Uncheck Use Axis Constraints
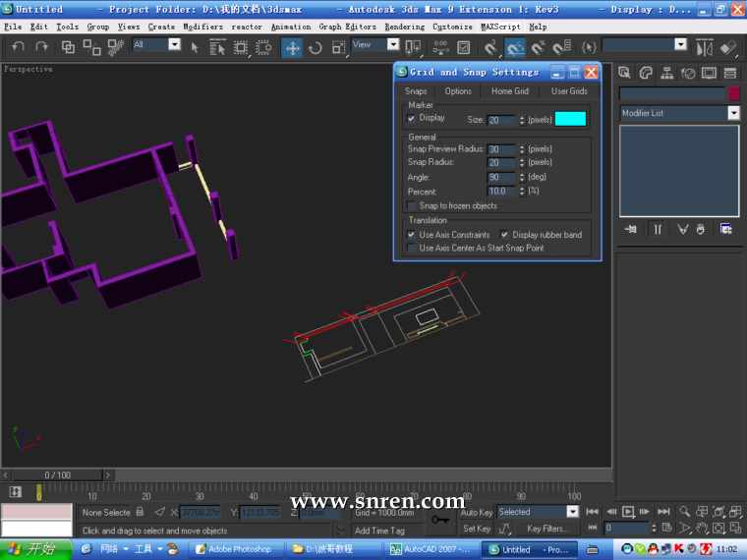The width and height of the screenshot is (747, 560). pos(412,235)
